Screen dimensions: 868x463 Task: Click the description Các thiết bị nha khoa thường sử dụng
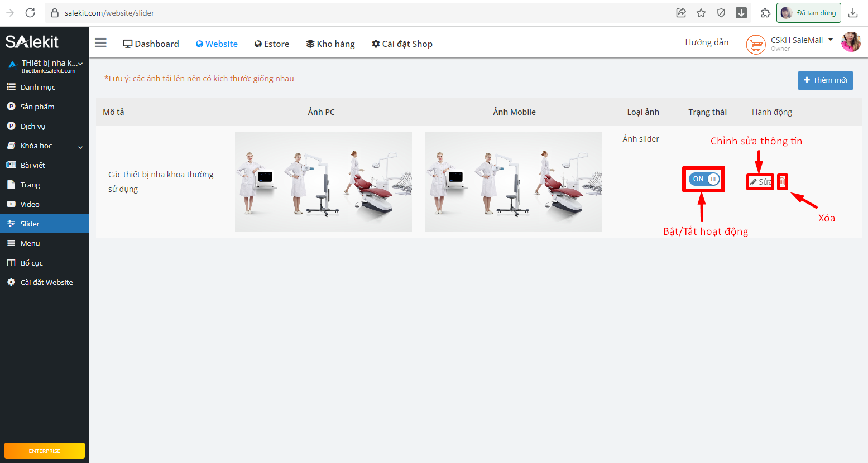tap(161, 182)
